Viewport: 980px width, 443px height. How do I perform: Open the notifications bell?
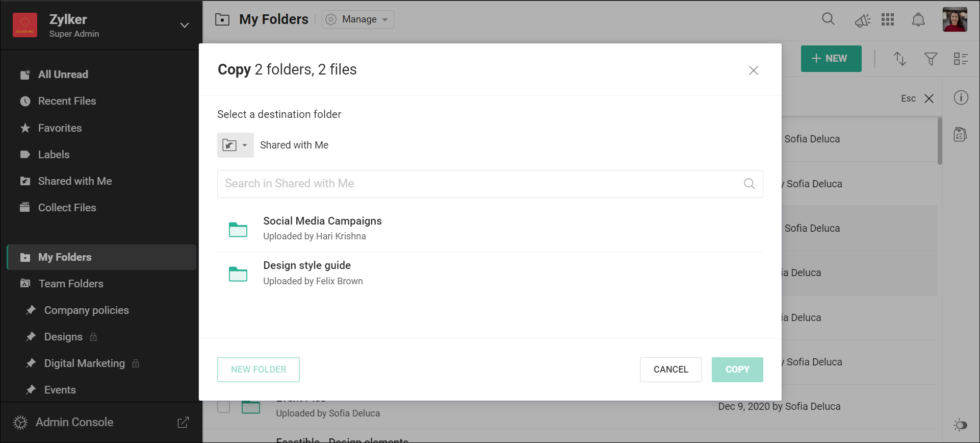(918, 20)
